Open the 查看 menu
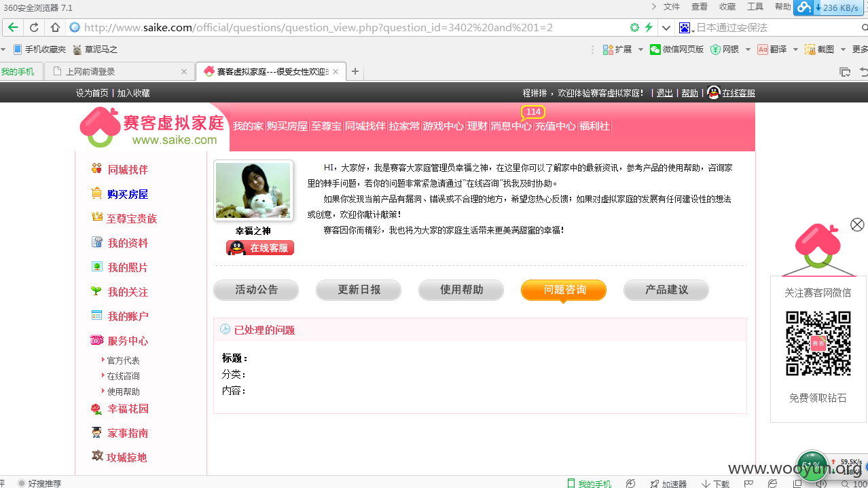Image resolution: width=868 pixels, height=488 pixels. [x=700, y=7]
